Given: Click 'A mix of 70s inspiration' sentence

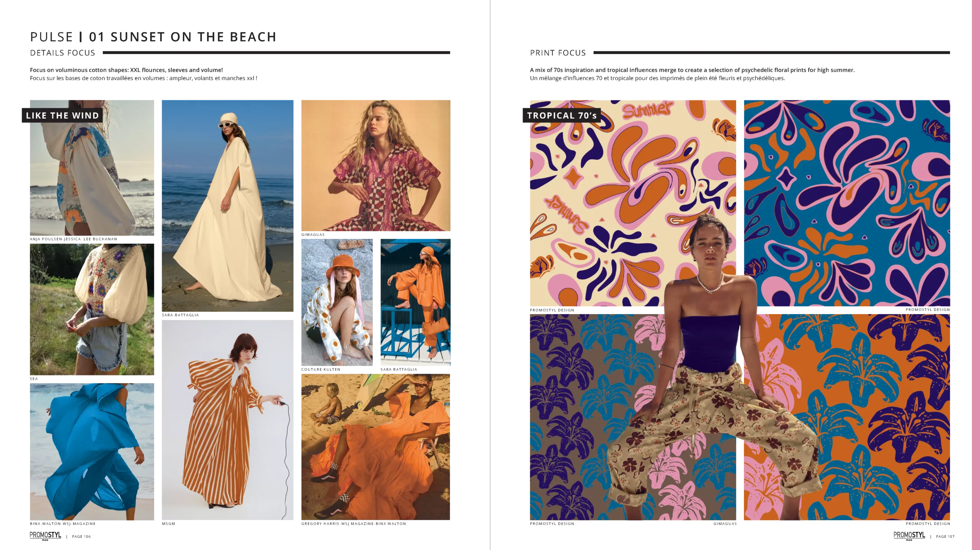Looking at the screenshot, I should point(692,70).
